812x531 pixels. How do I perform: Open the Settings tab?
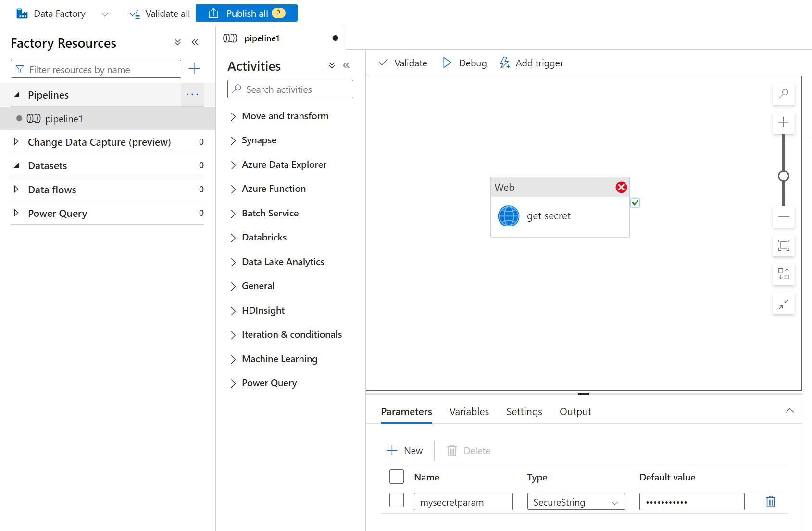(x=524, y=412)
